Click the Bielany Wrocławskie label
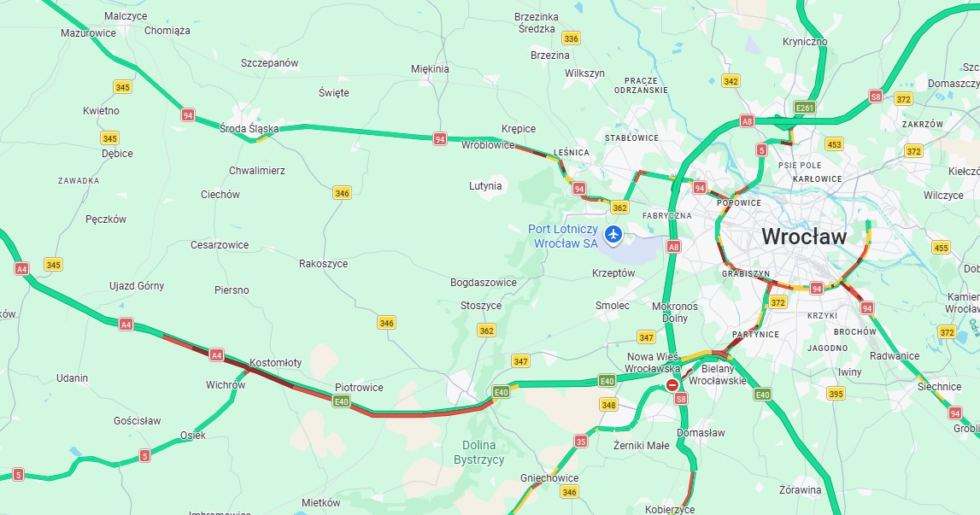 click(718, 374)
